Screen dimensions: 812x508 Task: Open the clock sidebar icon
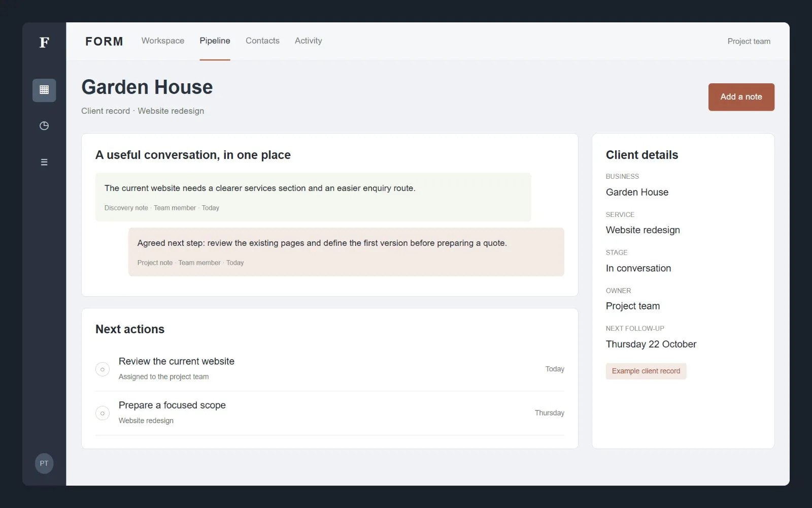(44, 126)
